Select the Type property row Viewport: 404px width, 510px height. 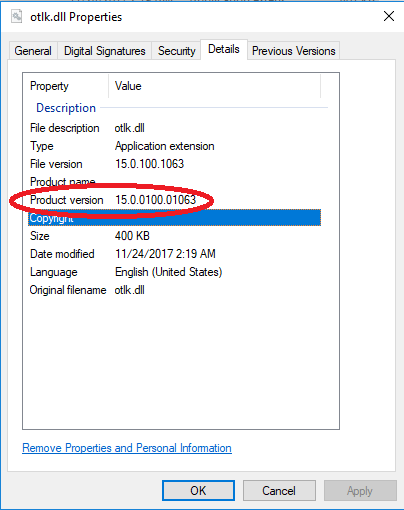174,146
